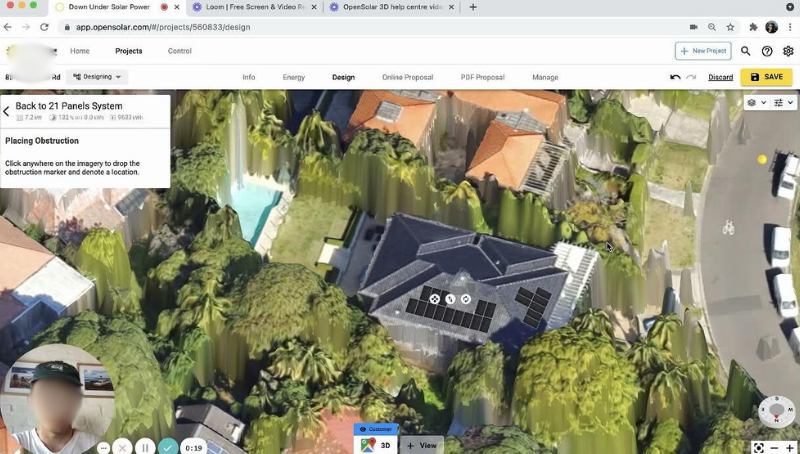Open the settings gear icon
Image resolution: width=800 pixels, height=454 pixels.
coord(788,51)
